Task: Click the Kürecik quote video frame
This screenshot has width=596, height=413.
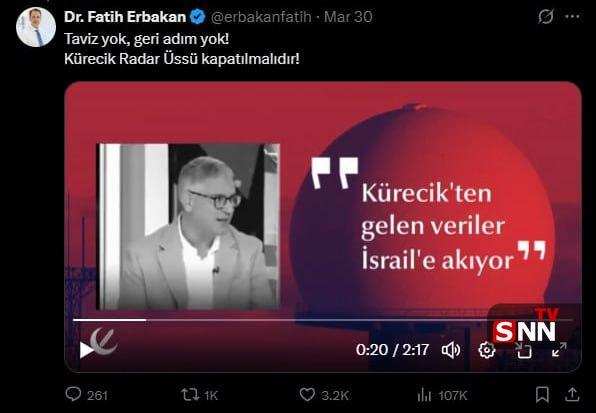Action: click(x=323, y=226)
